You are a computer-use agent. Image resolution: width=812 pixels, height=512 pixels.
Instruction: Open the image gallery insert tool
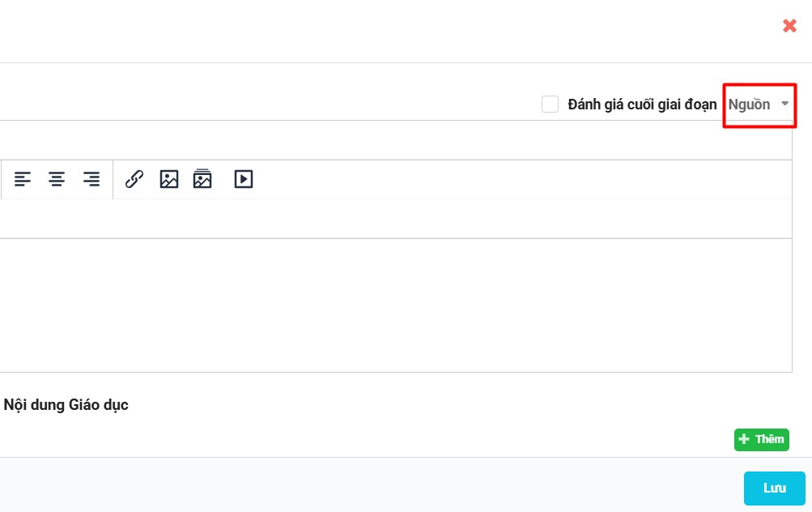tap(202, 179)
